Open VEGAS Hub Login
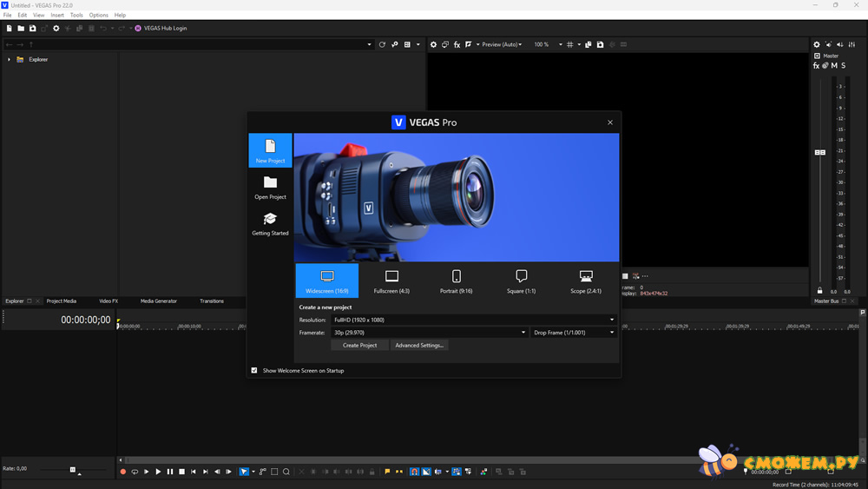Image resolution: width=868 pixels, height=489 pixels. [161, 29]
